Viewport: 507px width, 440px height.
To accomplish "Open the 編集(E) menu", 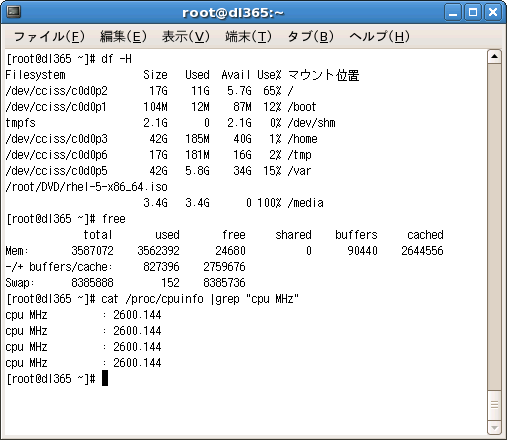I will tap(123, 37).
